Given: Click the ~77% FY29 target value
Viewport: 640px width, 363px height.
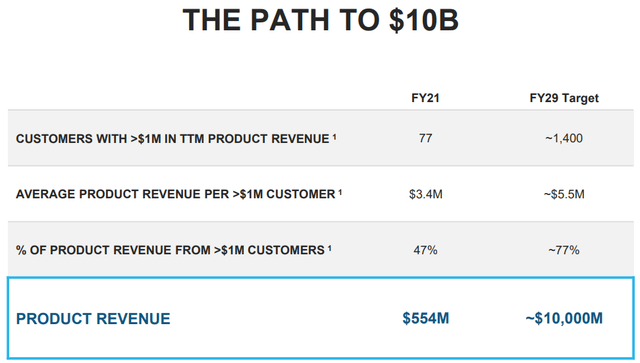Looking at the screenshot, I should [x=564, y=250].
